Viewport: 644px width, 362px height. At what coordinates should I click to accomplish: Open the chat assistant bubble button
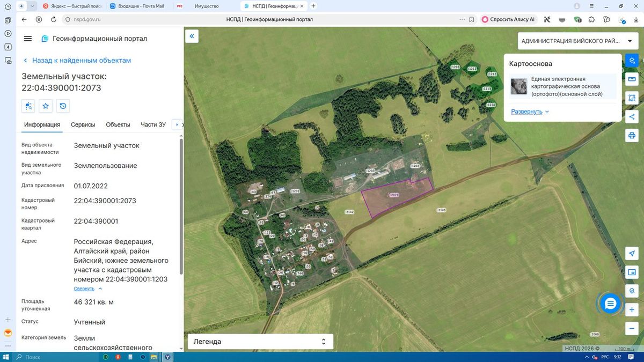[610, 304]
